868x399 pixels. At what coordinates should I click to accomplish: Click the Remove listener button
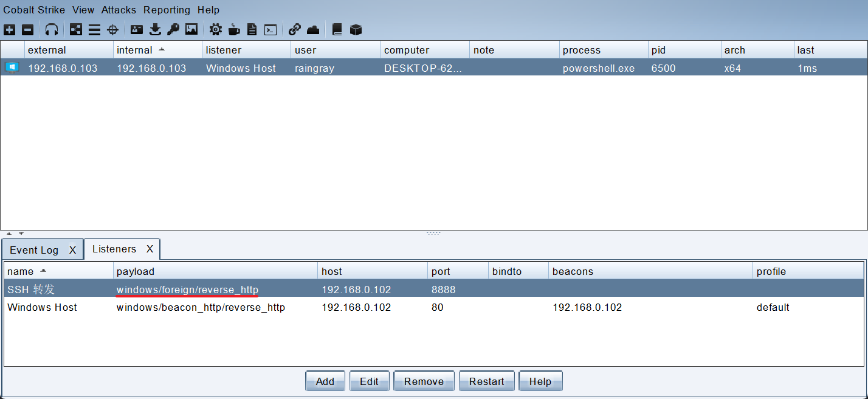click(424, 381)
